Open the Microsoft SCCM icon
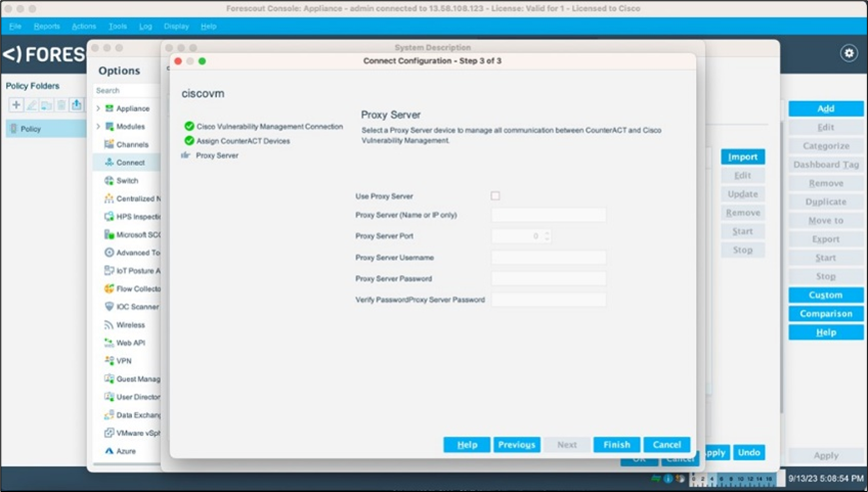The image size is (868, 492). (x=109, y=235)
